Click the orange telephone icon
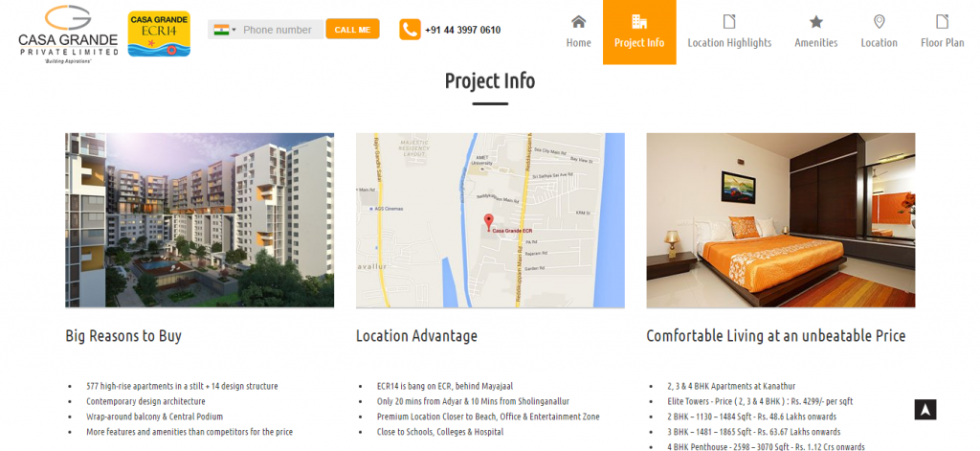 tap(410, 30)
